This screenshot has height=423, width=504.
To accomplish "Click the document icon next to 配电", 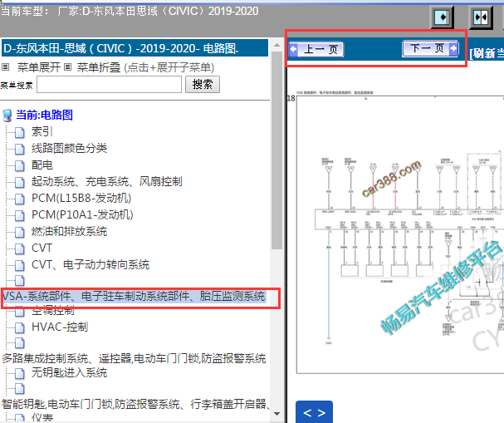I will [20, 165].
